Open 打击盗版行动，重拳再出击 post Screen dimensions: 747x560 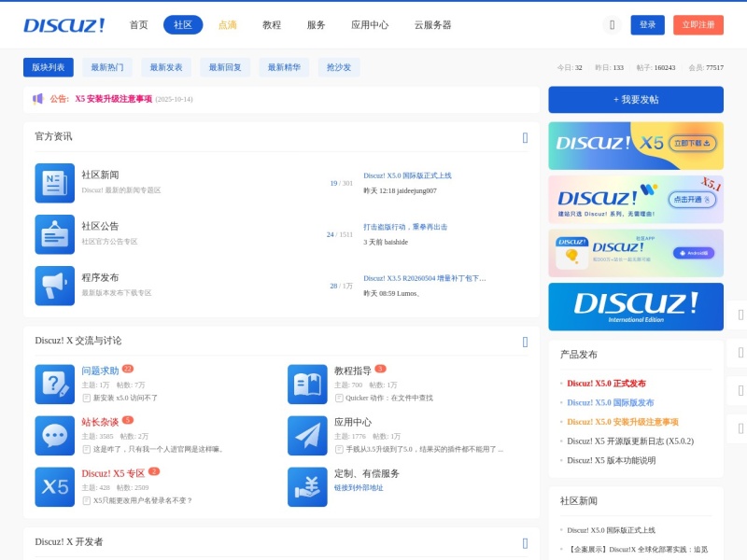405,227
